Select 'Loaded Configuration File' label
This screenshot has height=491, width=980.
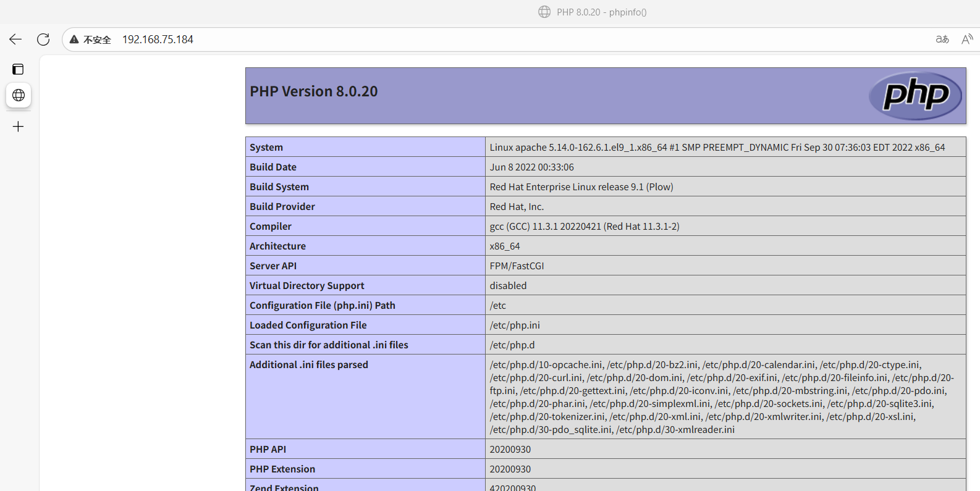coord(308,325)
